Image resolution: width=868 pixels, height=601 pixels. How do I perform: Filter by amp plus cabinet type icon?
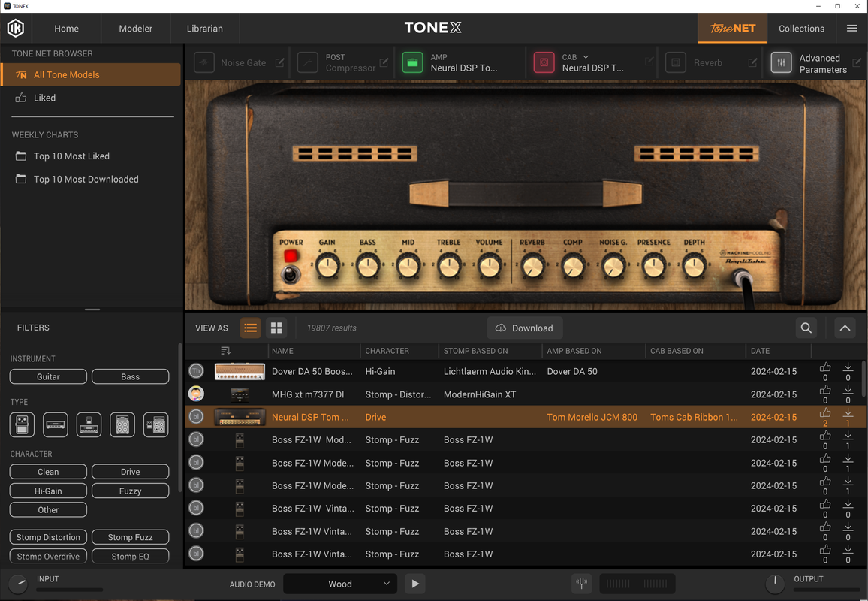(x=122, y=425)
